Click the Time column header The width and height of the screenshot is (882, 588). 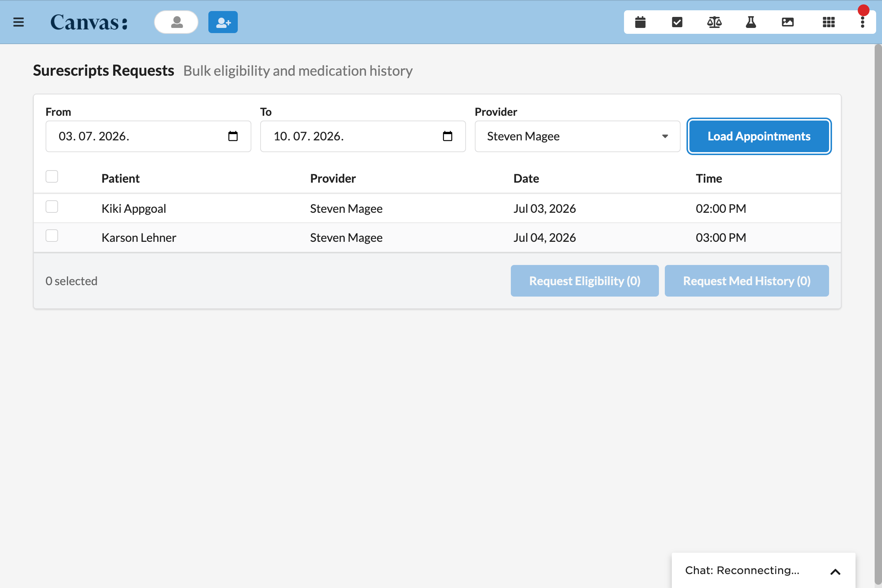pyautogui.click(x=709, y=179)
